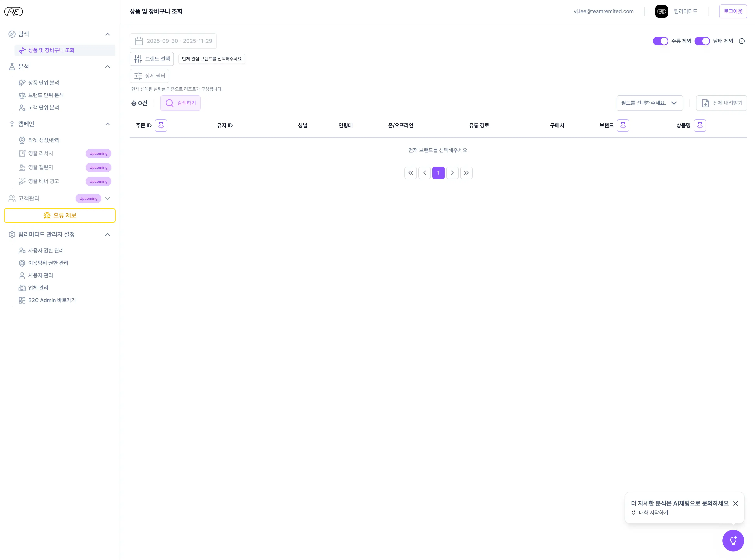Open the AI chat floating lightbulb button
The height and width of the screenshot is (560, 755).
coord(733,540)
